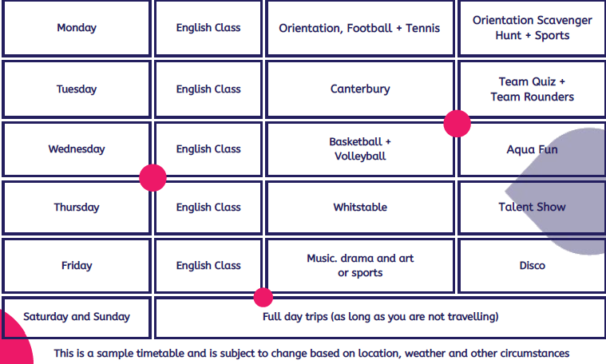The image size is (606, 364).
Task: Select the Talent Show cell
Action: (x=532, y=207)
